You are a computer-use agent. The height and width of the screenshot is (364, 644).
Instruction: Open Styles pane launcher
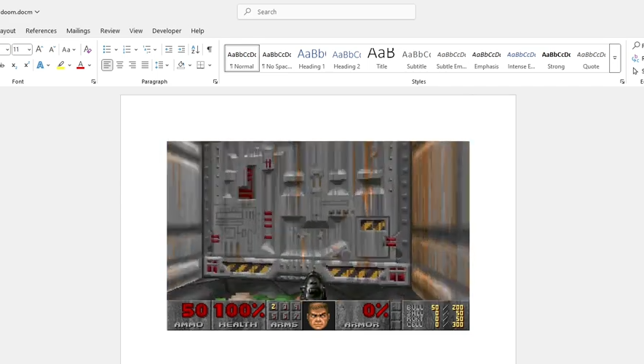(x=622, y=82)
